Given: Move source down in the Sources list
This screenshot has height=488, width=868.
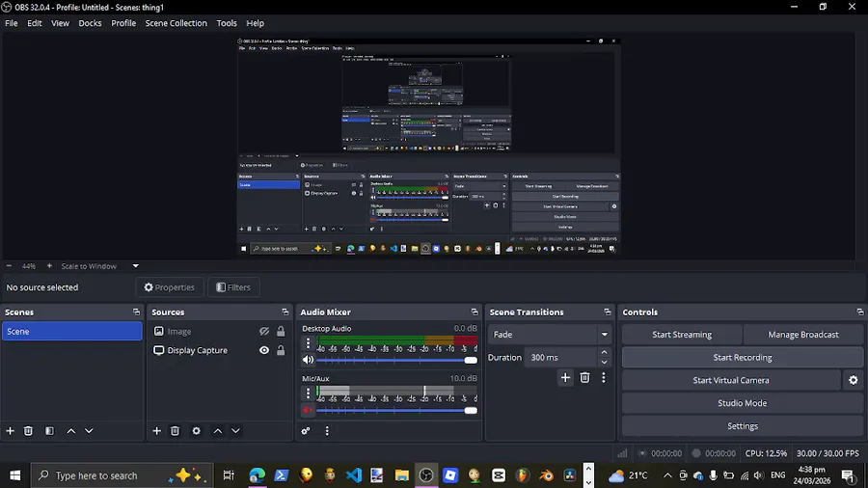Looking at the screenshot, I should 235,430.
